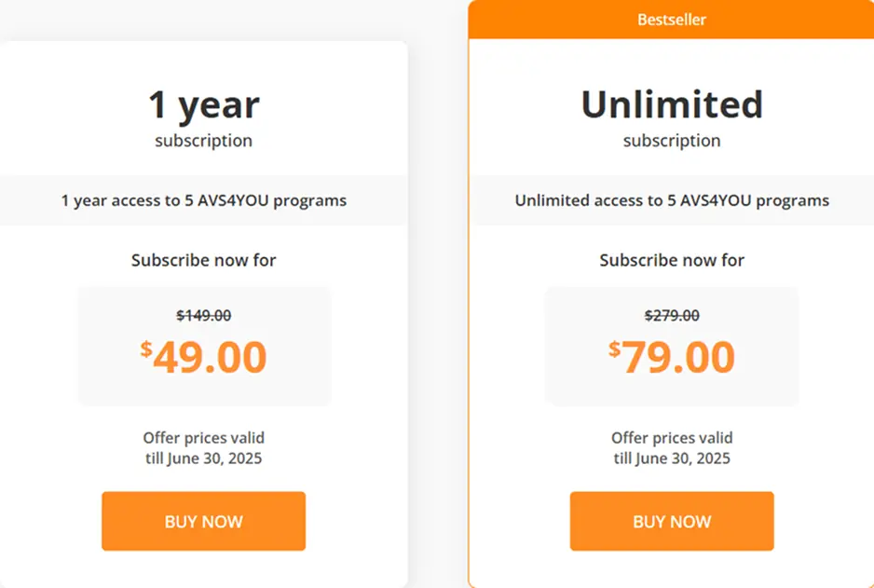The image size is (874, 588).
Task: Click the $49.00 discounted price
Action: (203, 357)
